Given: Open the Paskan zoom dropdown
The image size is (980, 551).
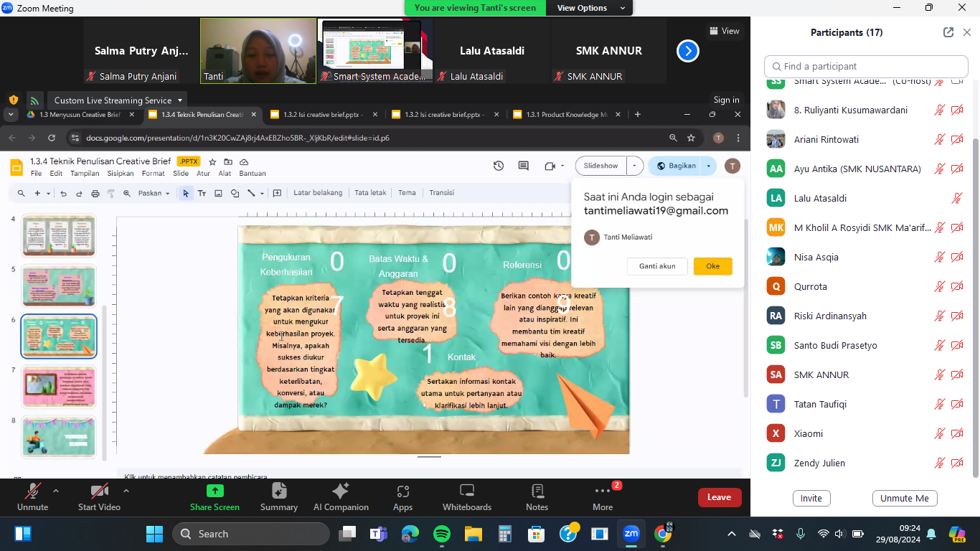Looking at the screenshot, I should (x=154, y=193).
